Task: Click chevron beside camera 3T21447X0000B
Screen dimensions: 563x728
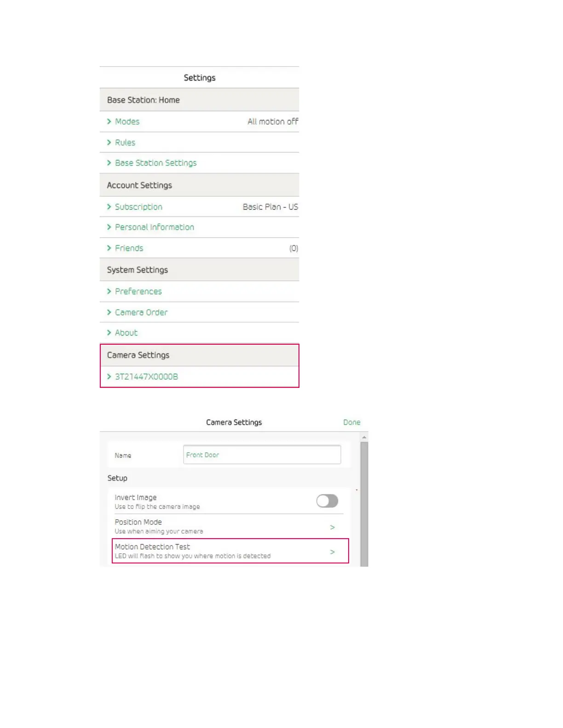Action: pos(109,376)
